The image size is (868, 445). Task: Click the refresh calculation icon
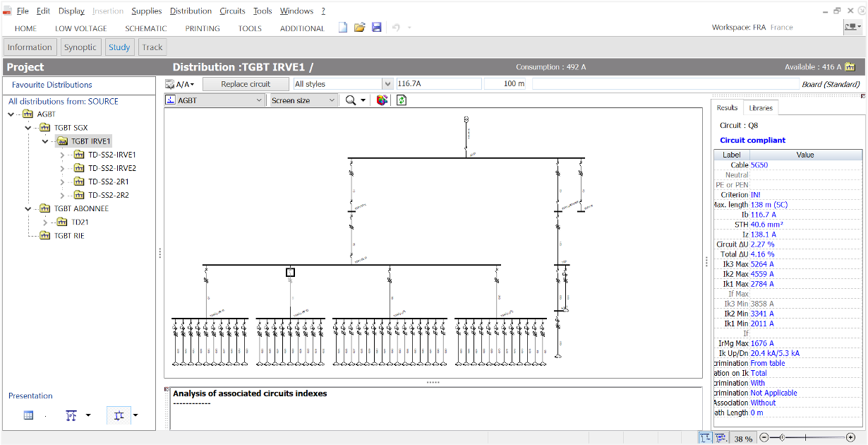(402, 100)
